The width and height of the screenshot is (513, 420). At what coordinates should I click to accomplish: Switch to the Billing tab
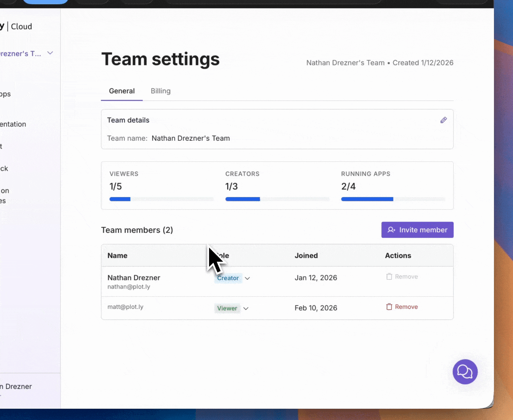click(x=161, y=91)
